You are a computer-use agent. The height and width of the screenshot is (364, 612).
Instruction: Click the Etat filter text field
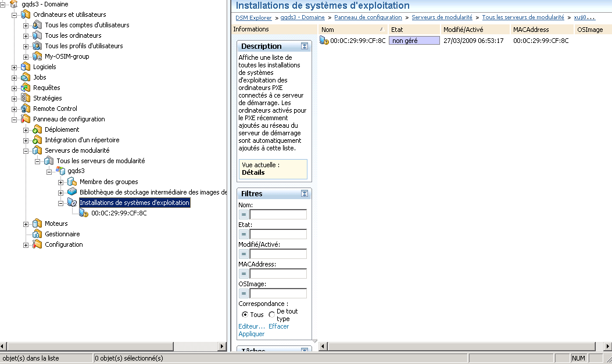[x=278, y=234]
